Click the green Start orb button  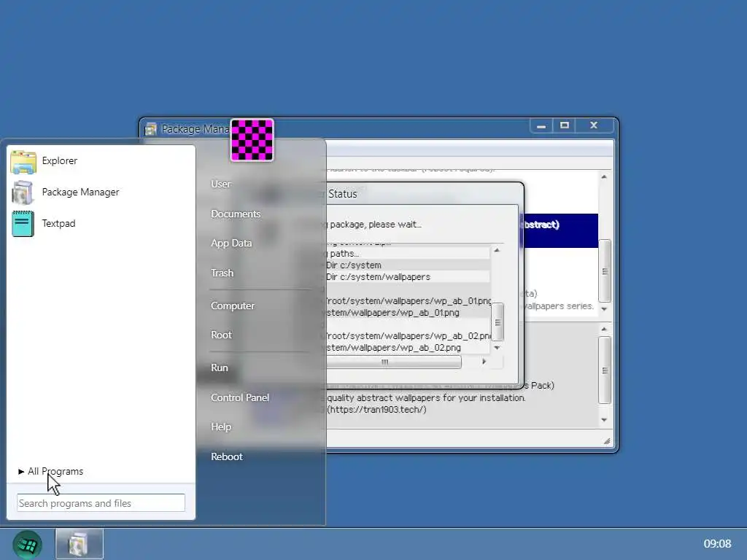pyautogui.click(x=27, y=544)
